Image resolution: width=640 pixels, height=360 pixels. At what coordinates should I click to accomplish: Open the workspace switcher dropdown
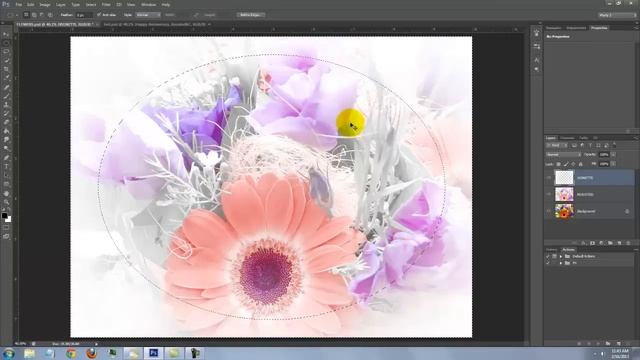(x=617, y=15)
